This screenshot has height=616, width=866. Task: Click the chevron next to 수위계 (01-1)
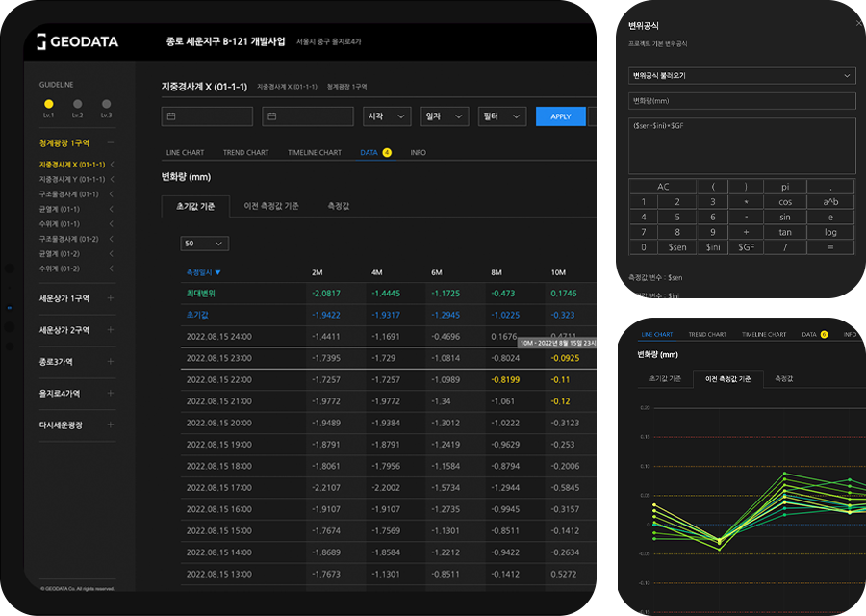pos(112,224)
